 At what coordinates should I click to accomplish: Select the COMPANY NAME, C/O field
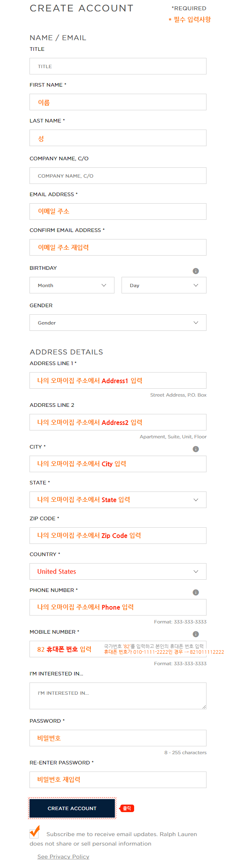(x=118, y=175)
